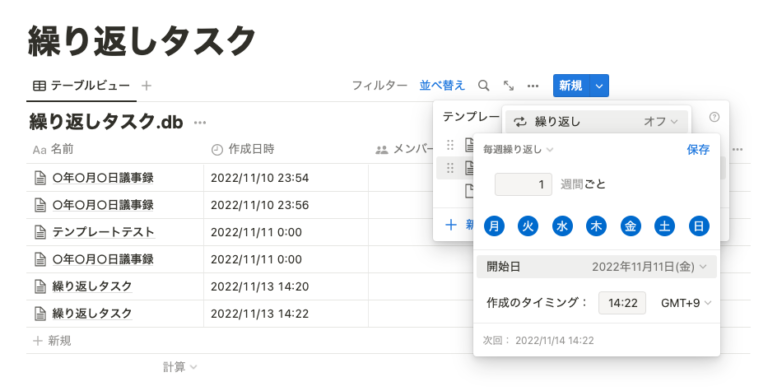Screen dimensions: 768x391
Task: Open dropdown arrow next to 新規 button
Action: [x=599, y=86]
